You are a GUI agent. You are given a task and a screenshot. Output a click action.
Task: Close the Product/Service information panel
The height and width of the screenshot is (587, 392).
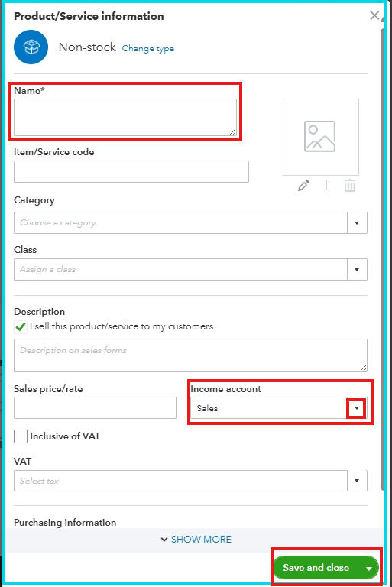click(x=374, y=15)
